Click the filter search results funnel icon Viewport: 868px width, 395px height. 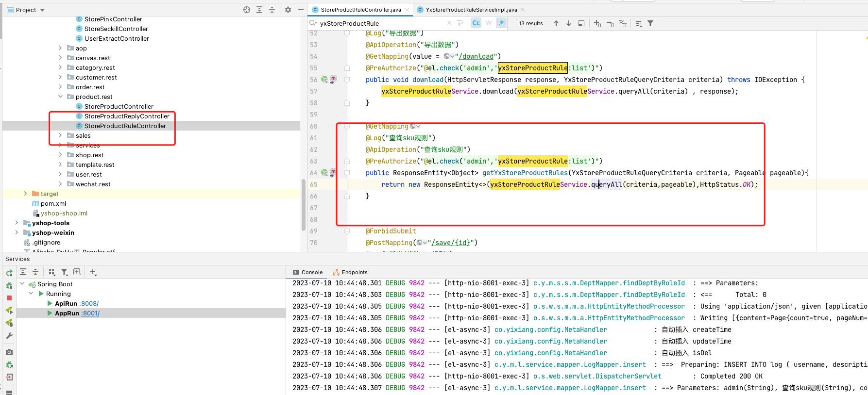coord(650,23)
